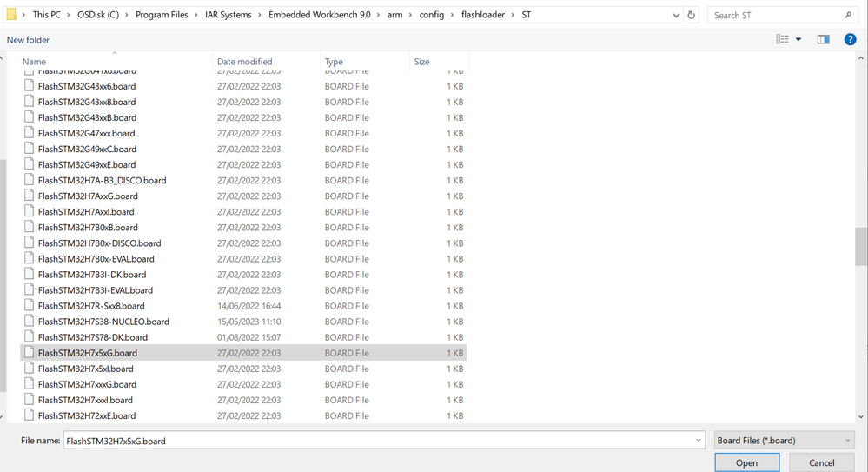The image size is (868, 472).
Task: Select file icon of FlashSTM32H7B0x-DISCO.board
Action: pos(29,243)
